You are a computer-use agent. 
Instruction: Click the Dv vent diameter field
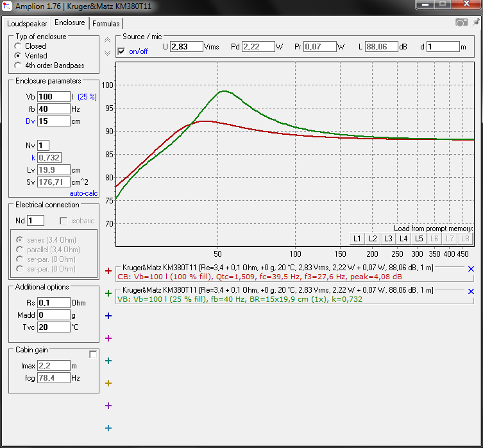(x=54, y=121)
